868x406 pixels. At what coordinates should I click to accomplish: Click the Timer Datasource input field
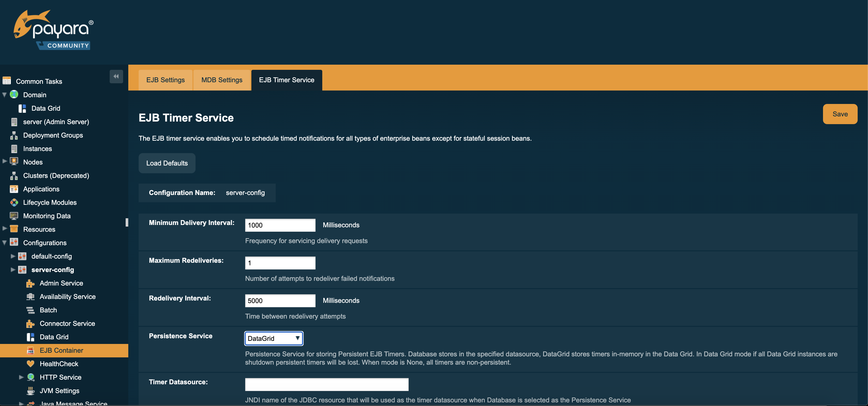[x=327, y=384]
